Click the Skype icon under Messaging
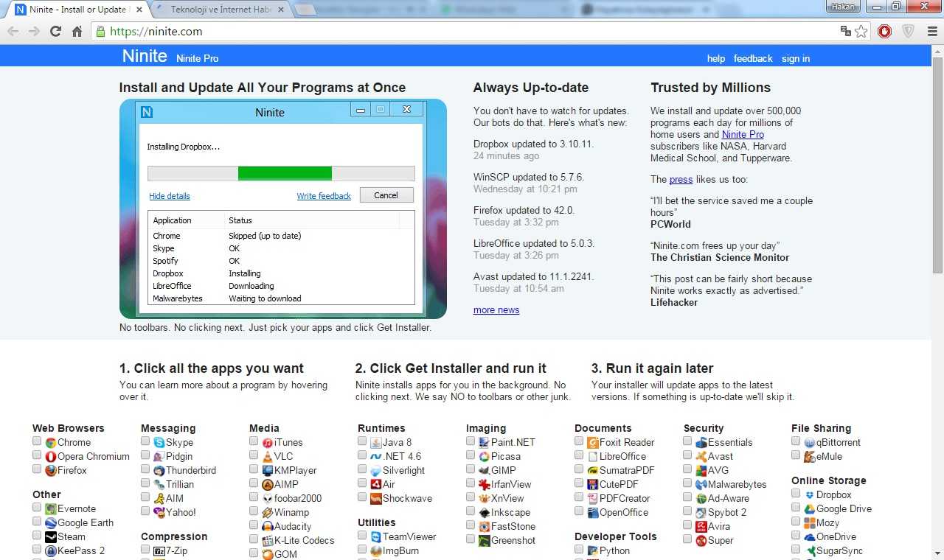Image resolution: width=944 pixels, height=560 pixels. tap(159, 443)
